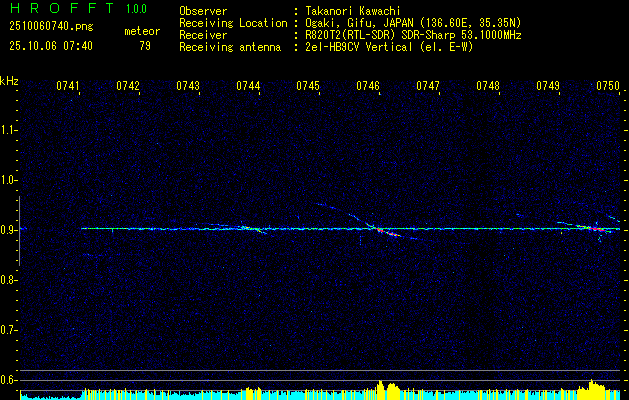Select the observer name Takanori Kawachi

(353, 11)
